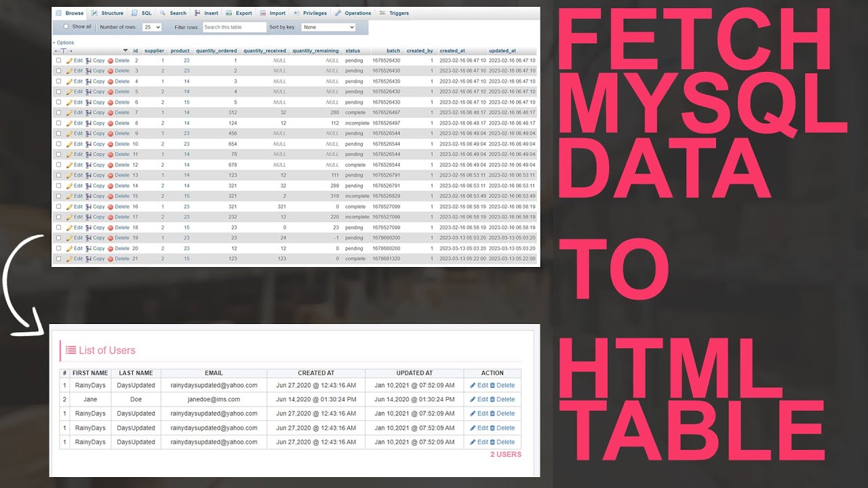Image resolution: width=868 pixels, height=488 pixels.
Task: Click the Edit pencil for id 19
Action: (x=69, y=238)
